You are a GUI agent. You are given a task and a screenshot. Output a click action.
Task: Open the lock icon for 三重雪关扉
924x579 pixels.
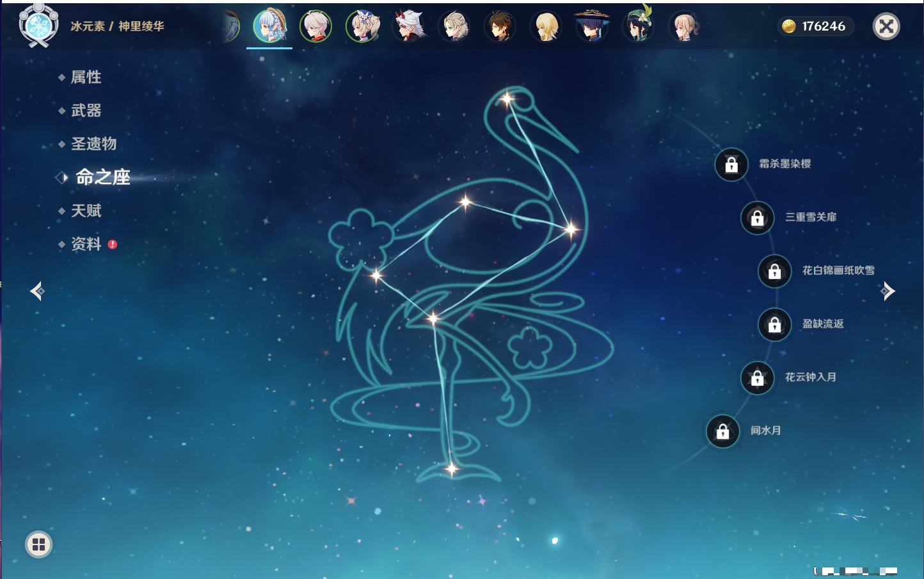point(758,218)
